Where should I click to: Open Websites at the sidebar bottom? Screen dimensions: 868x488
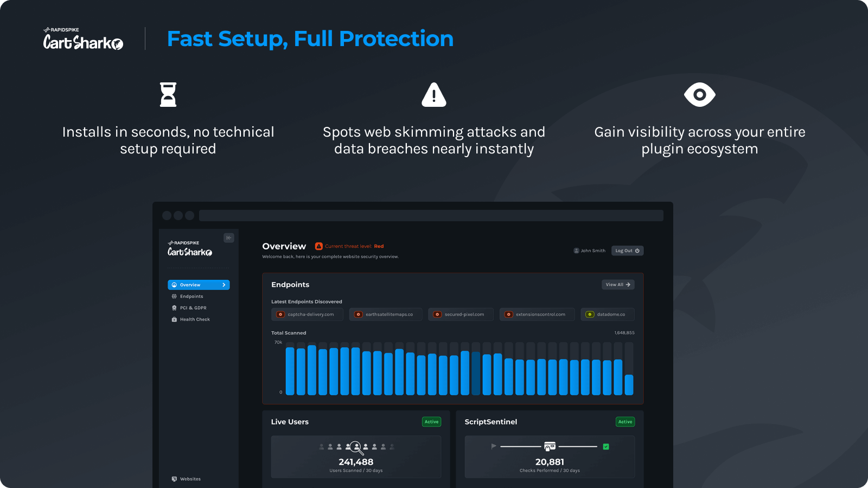tap(190, 479)
